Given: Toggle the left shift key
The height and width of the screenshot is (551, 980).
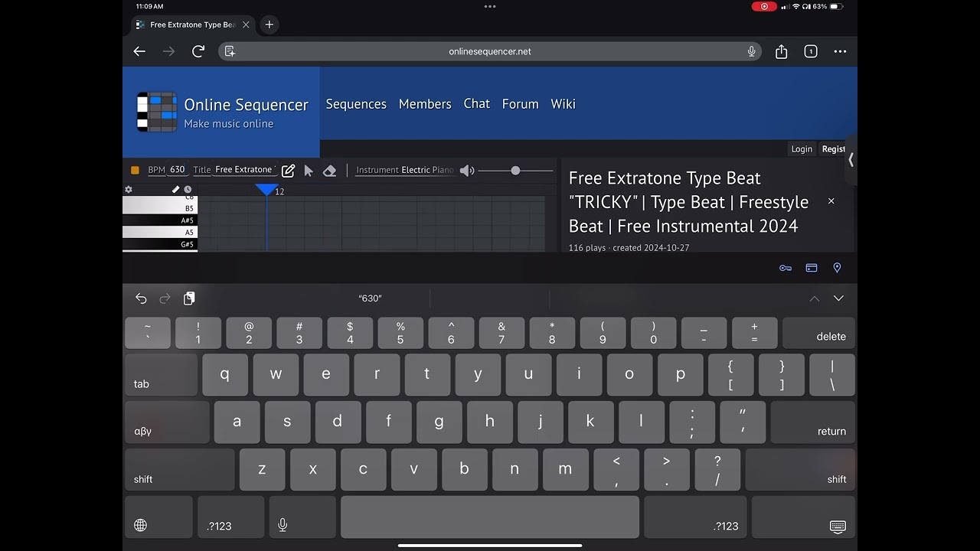Looking at the screenshot, I should coord(179,469).
